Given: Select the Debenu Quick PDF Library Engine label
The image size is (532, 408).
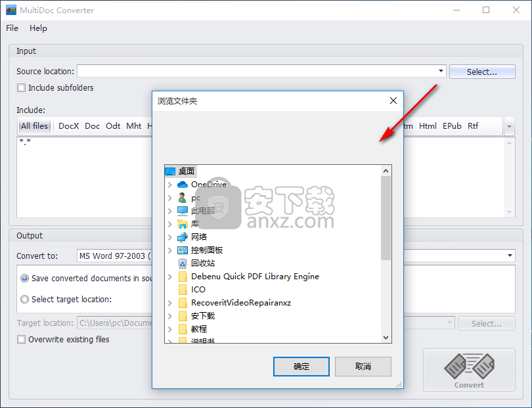Looking at the screenshot, I should coord(255,277).
